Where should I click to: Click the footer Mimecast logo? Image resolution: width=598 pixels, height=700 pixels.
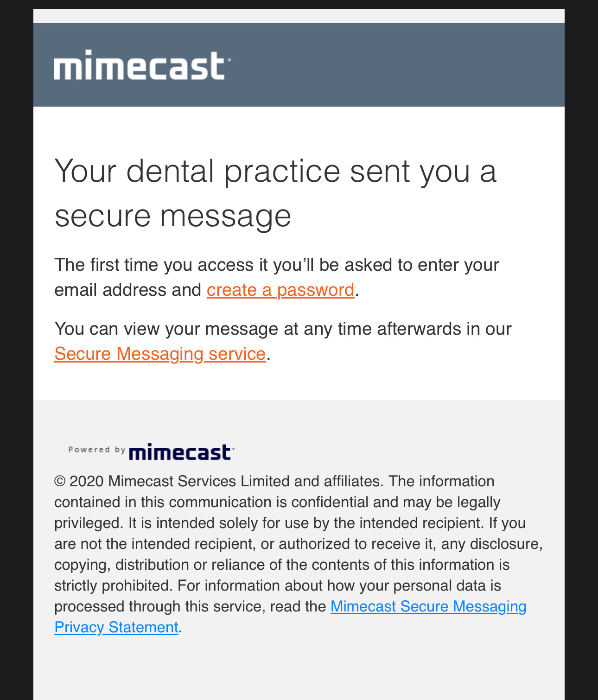coord(181,452)
